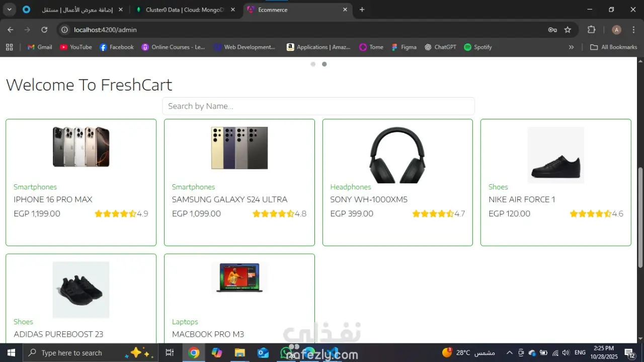This screenshot has width=644, height=362.
Task: Open the Chrome three-dot menu
Action: coord(633,30)
